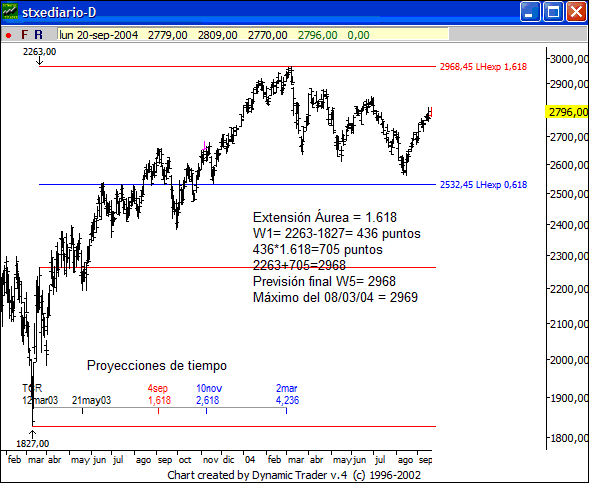Viewport: 589px width, 483px height.
Task: Click the yellow 2796,00 current price tag
Action: click(566, 112)
